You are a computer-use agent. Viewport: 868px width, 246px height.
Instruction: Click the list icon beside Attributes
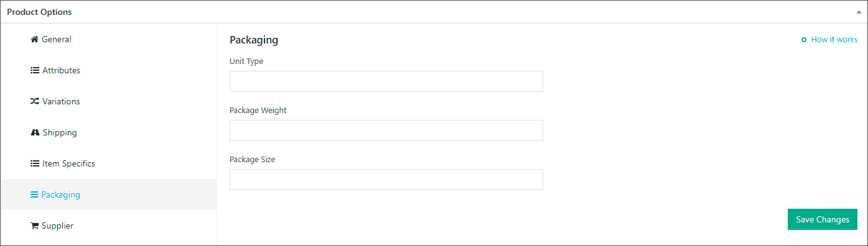[35, 70]
